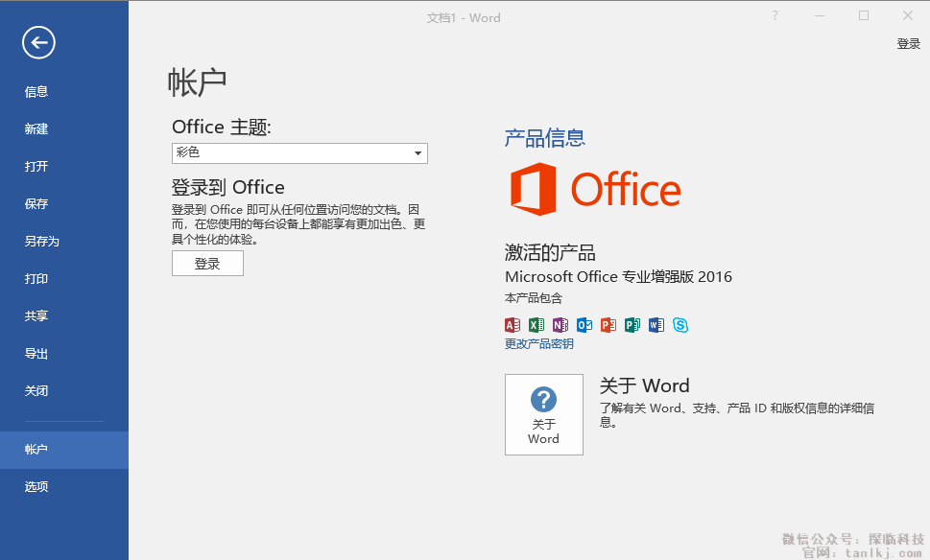This screenshot has height=560, width=930.
Task: Click the back arrow circle icon
Action: coord(39,41)
